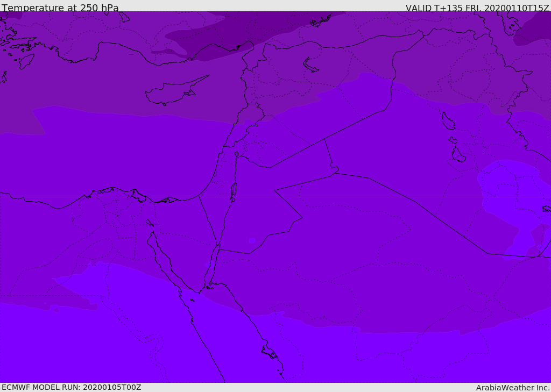Click the 'ArabiaWeather Inc' credit text
Viewport: 551px width, 392px height.
click(x=513, y=388)
